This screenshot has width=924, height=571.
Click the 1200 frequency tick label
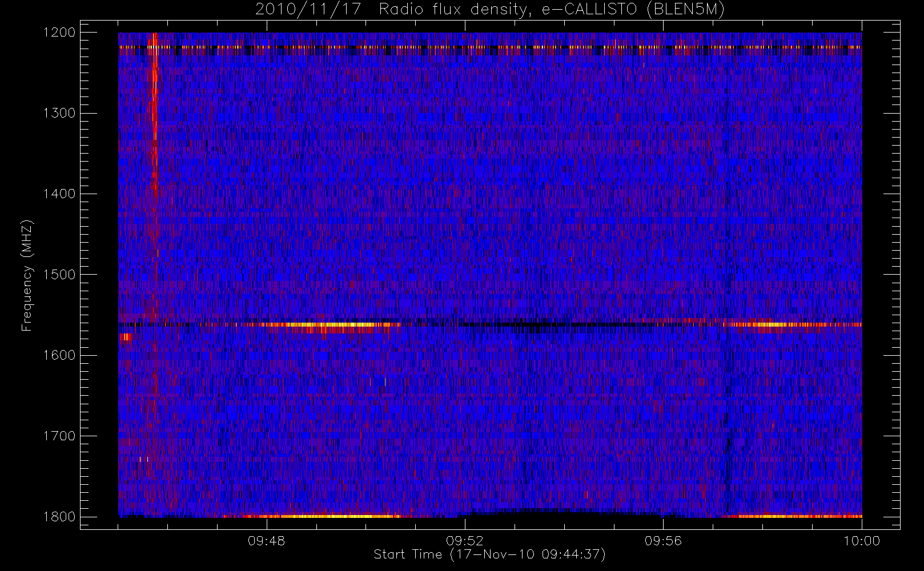(60, 33)
